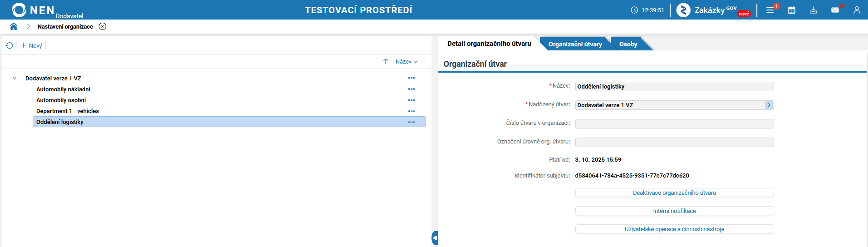Click the Nastavení organizace breadcrumb
Viewport: 868px width, 247px height.
click(x=65, y=27)
